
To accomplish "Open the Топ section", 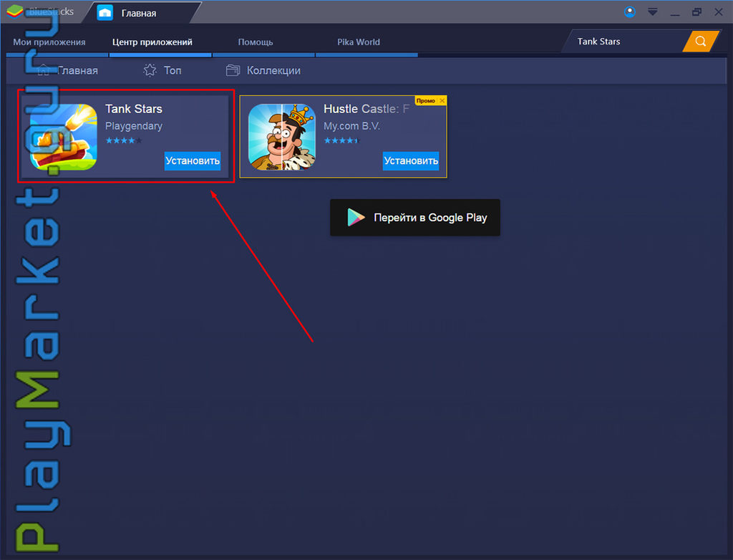I will coord(162,70).
